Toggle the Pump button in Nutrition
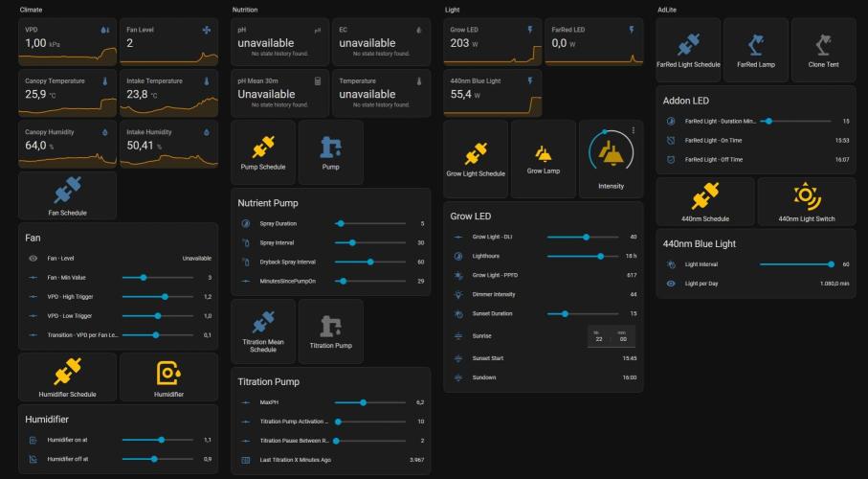The image size is (868, 479). coord(330,152)
